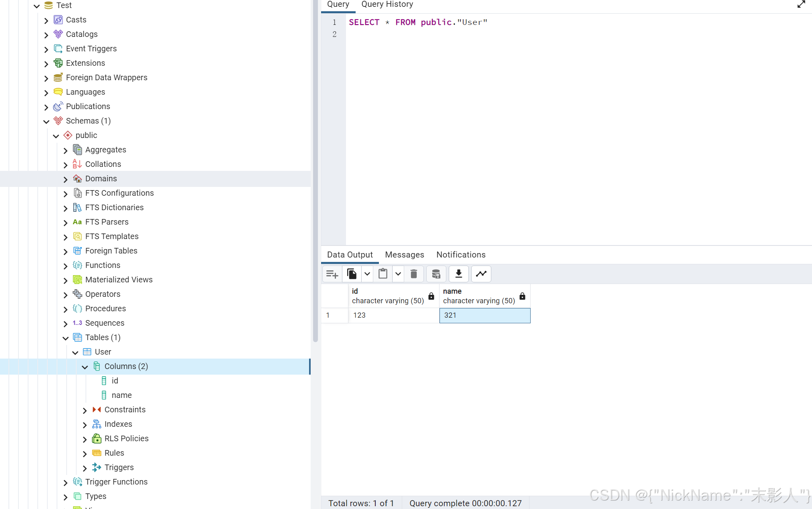Click the Save data changes icon
Screen dimensions: 812x509
click(x=436, y=274)
